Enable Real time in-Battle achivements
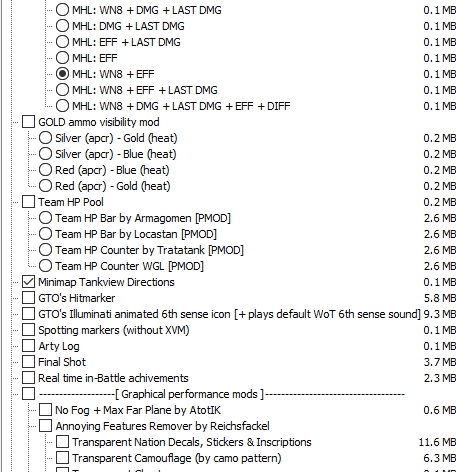This screenshot has height=472, width=456. pyautogui.click(x=28, y=378)
